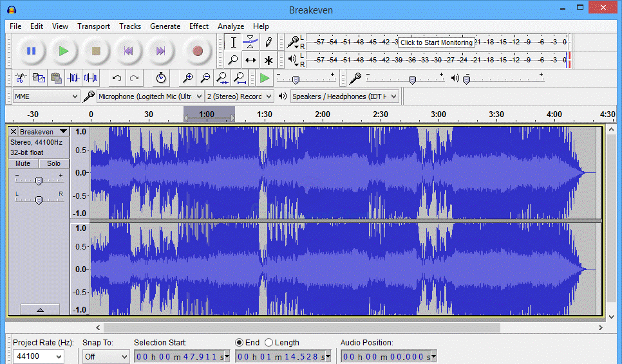This screenshot has width=622, height=364.
Task: Skip to End of the track
Action: coord(160,51)
